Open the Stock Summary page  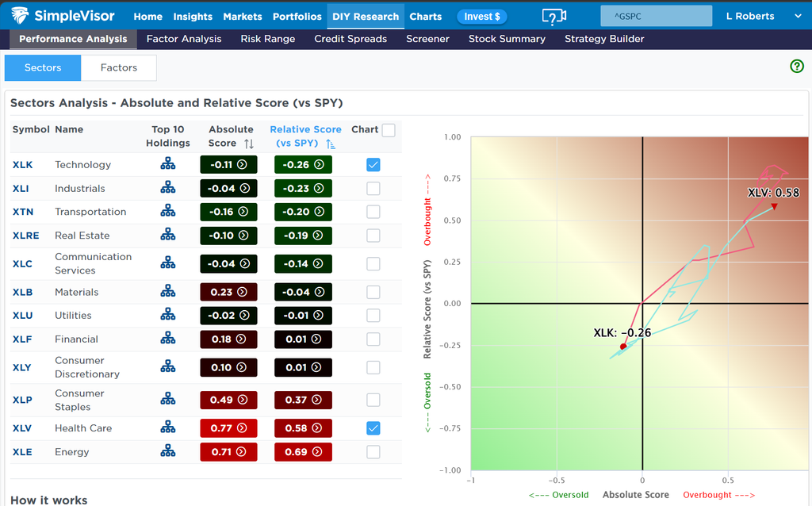pyautogui.click(x=507, y=39)
